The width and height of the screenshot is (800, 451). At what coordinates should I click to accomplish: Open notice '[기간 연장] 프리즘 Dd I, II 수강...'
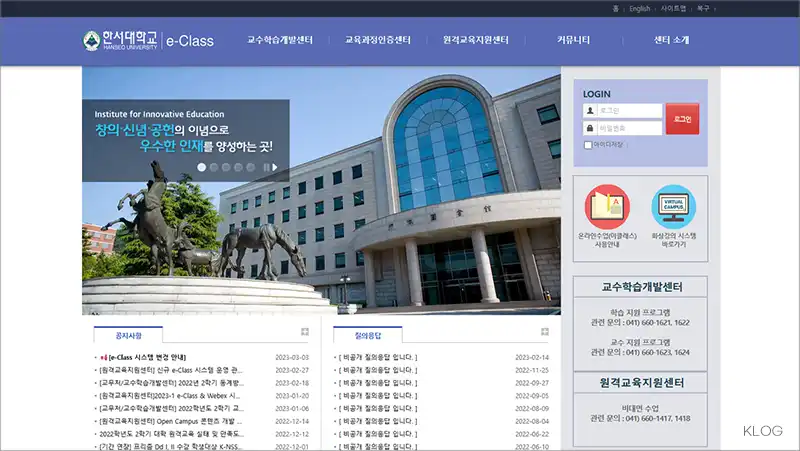click(169, 446)
